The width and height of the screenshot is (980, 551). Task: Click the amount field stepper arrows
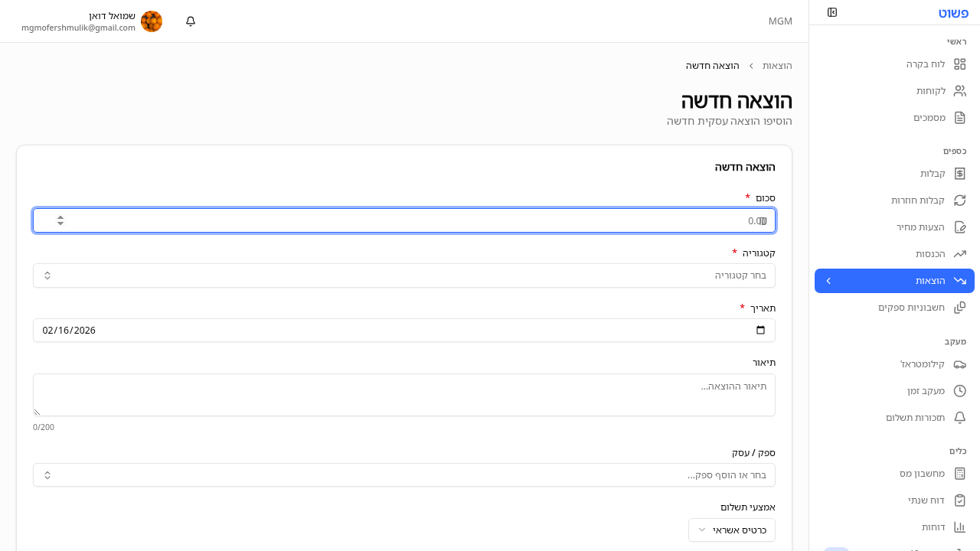tap(60, 220)
